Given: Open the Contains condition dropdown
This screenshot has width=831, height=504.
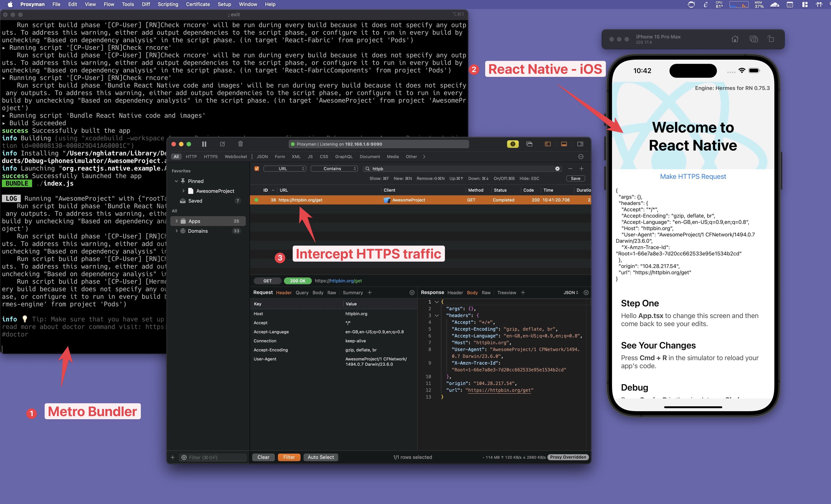Looking at the screenshot, I should (x=334, y=169).
